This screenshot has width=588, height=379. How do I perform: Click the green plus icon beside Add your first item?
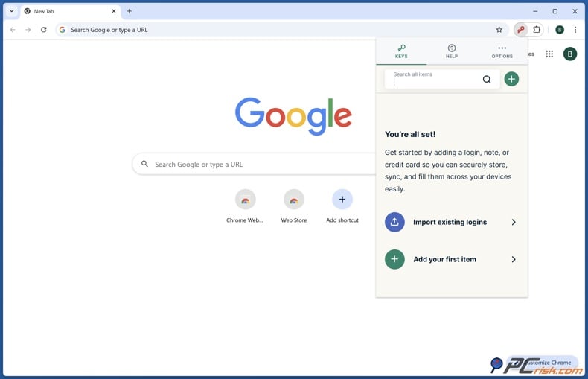pyautogui.click(x=394, y=259)
